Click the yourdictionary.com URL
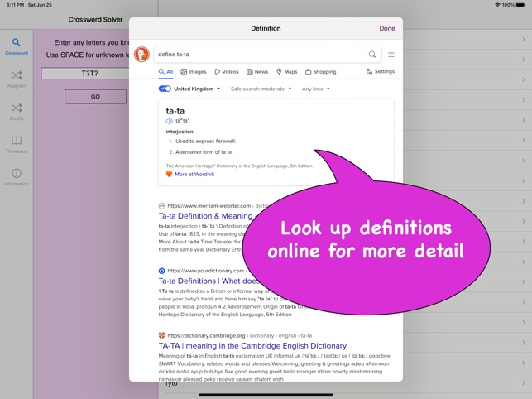This screenshot has width=532, height=399. click(x=206, y=271)
